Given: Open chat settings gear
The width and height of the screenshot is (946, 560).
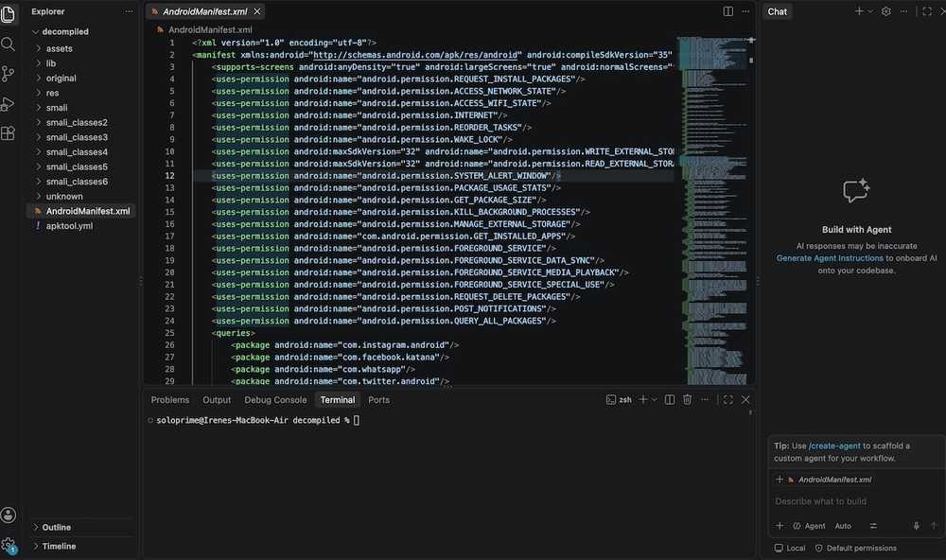Looking at the screenshot, I should 885,11.
